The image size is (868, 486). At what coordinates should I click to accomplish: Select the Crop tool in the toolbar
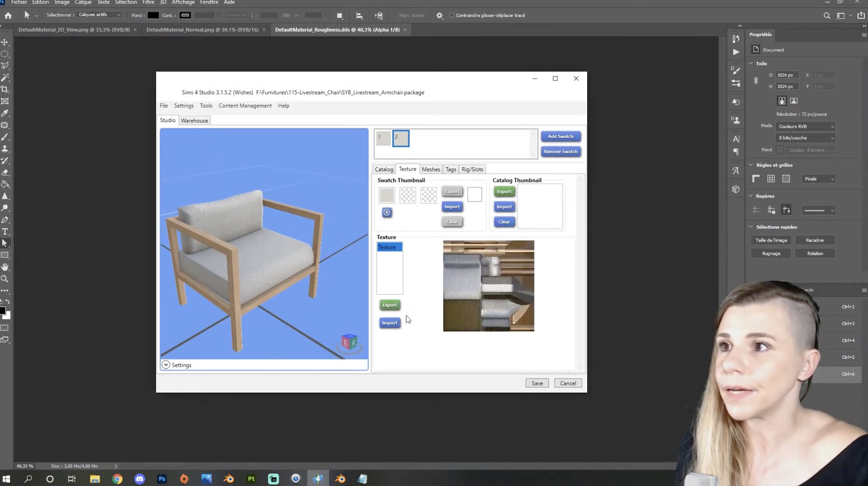tap(5, 89)
